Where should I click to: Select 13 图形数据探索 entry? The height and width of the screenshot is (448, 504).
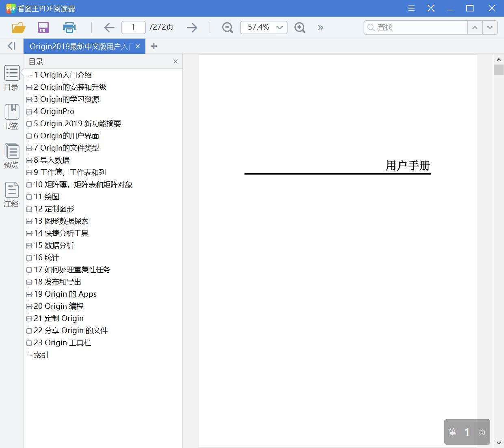pyautogui.click(x=61, y=221)
